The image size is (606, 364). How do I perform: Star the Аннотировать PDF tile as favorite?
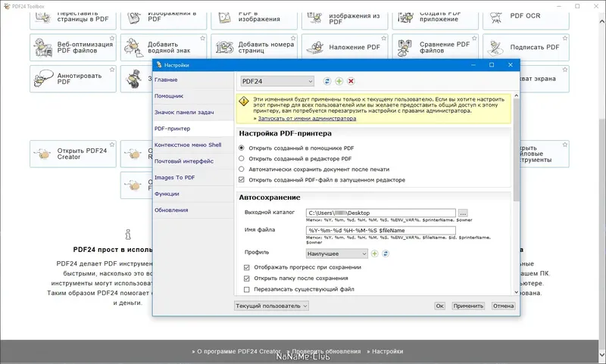tap(112, 70)
